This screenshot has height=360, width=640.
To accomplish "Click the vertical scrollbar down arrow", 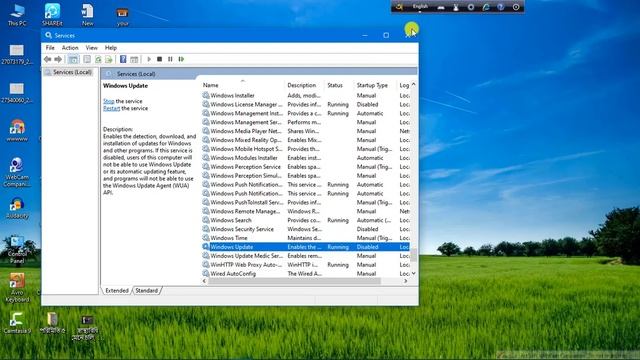I will [413, 273].
